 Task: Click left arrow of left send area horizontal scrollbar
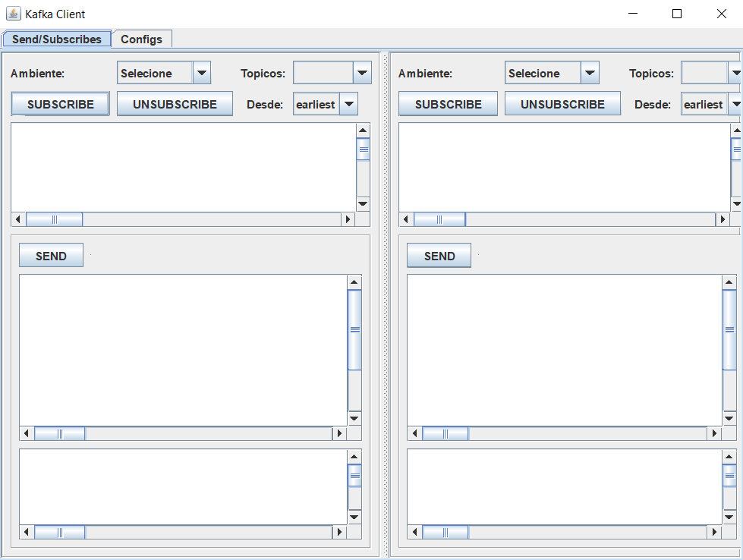coord(27,433)
